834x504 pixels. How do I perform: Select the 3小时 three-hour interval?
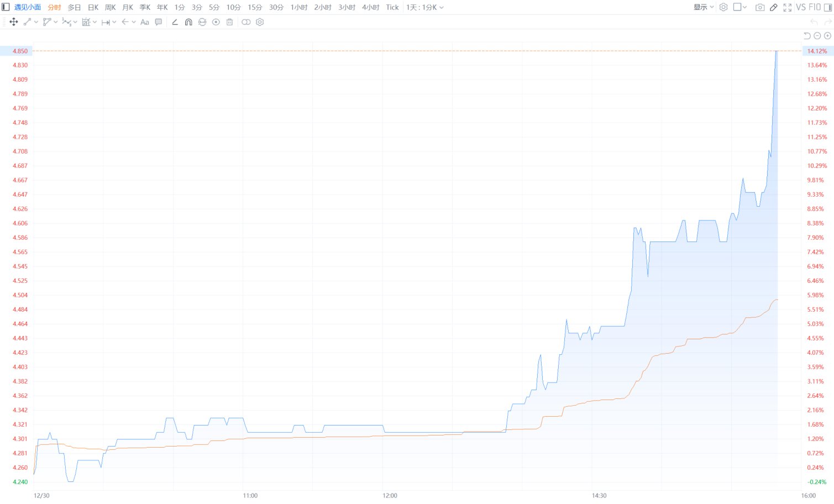click(347, 7)
